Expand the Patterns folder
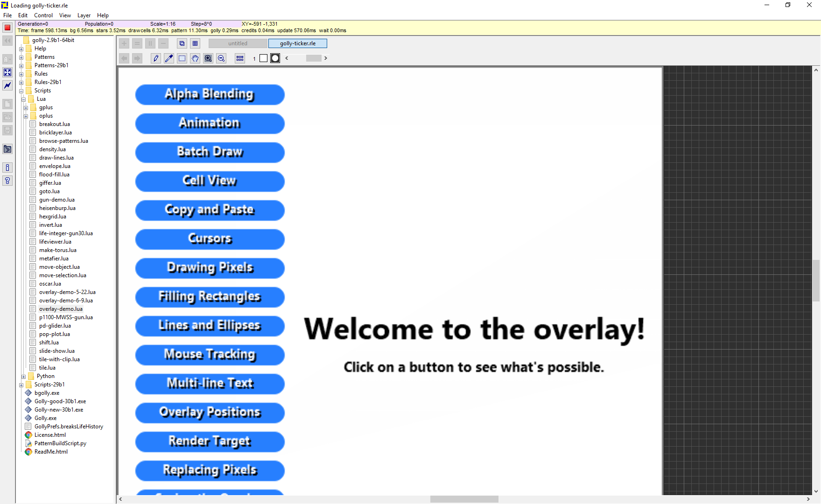The height and width of the screenshot is (504, 821). click(x=21, y=57)
